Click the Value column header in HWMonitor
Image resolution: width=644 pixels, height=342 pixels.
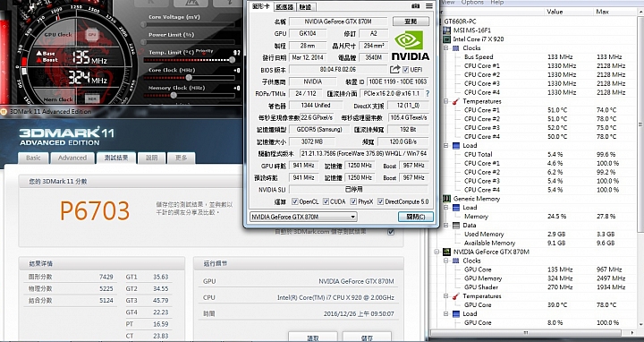coord(569,12)
